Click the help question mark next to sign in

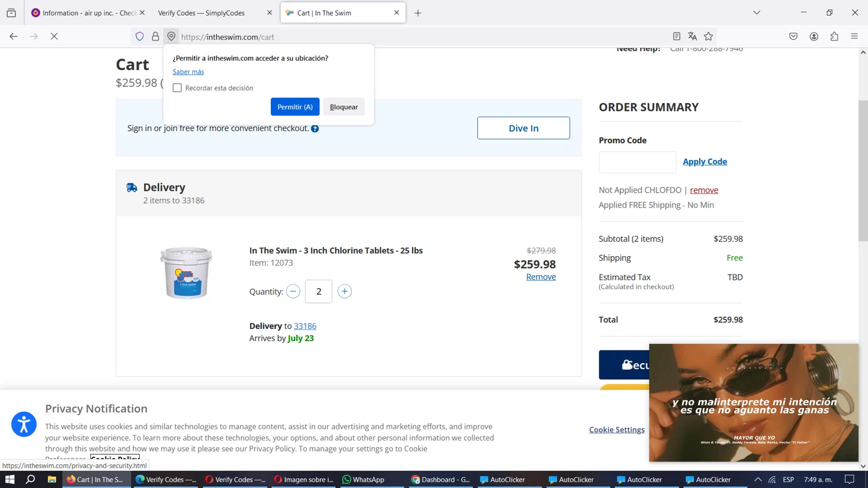coord(315,129)
